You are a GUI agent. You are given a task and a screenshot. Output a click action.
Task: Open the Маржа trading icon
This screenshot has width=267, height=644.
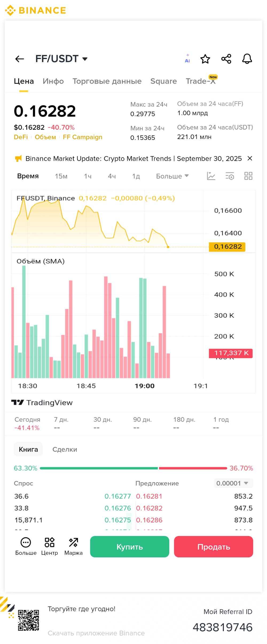tap(73, 546)
